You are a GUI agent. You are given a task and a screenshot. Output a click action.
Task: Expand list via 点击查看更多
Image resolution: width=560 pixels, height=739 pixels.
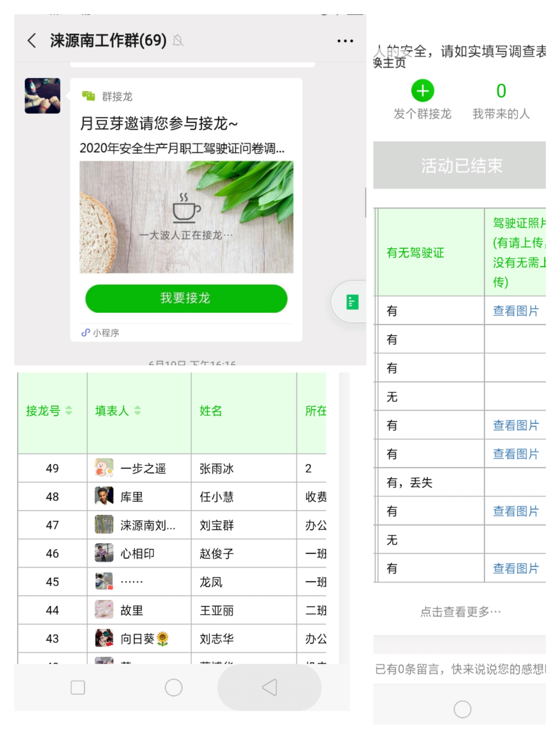[x=460, y=611]
